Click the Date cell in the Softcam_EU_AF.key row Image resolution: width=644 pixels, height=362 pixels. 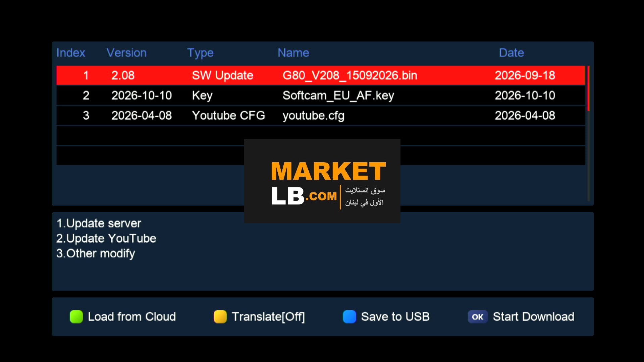525,96
